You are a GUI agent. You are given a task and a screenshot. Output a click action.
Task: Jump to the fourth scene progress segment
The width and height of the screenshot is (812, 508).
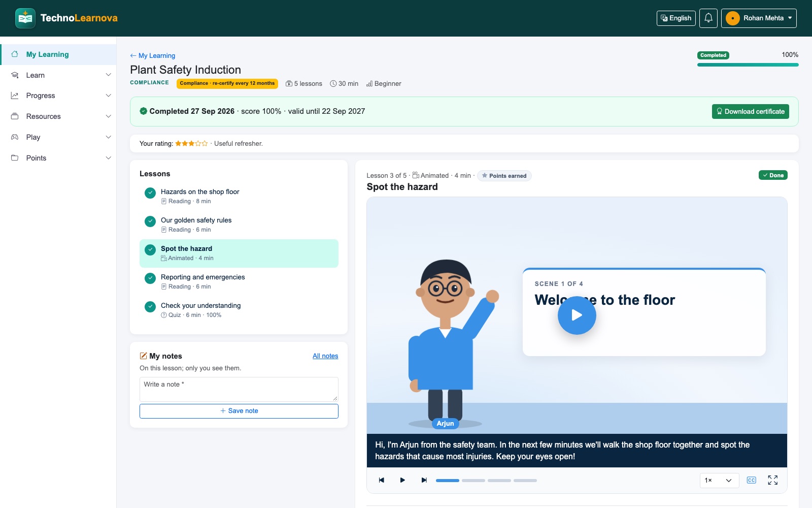525,480
